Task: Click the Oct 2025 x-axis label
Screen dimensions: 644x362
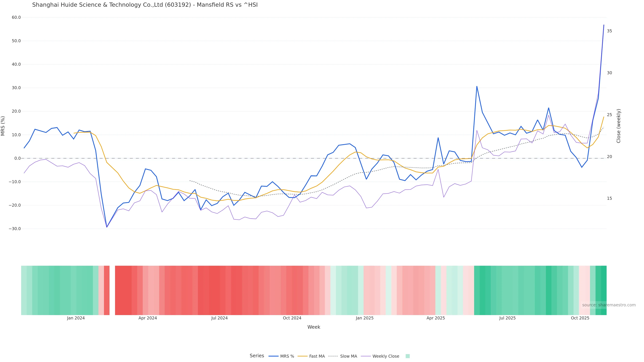Action: [580, 318]
